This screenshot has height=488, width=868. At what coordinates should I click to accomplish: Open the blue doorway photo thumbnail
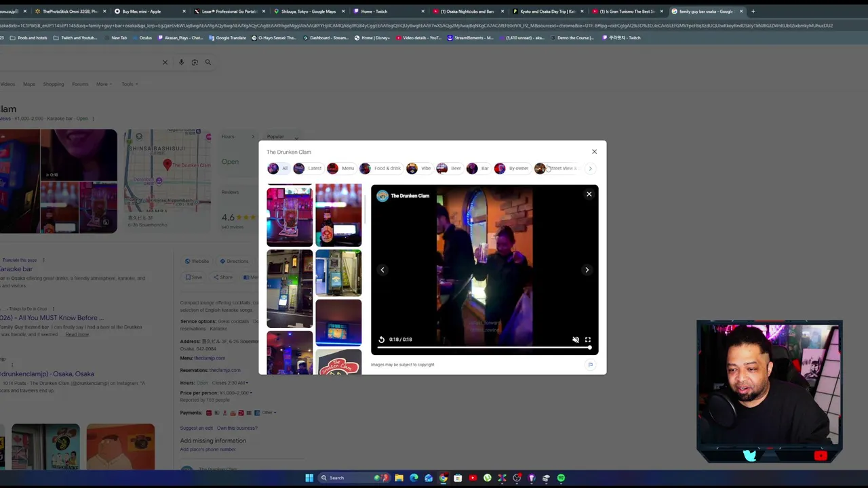338,273
